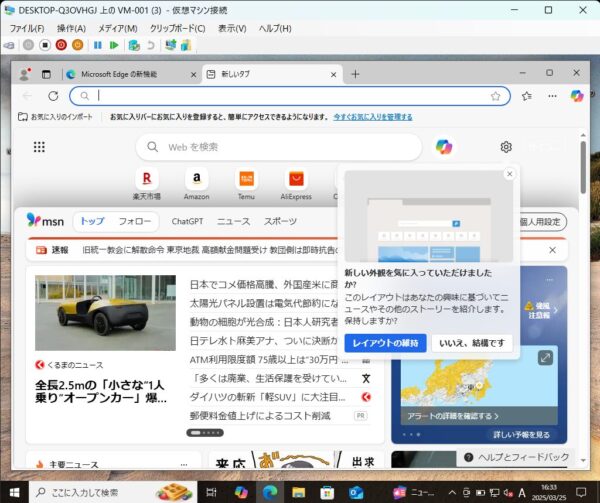Open the スポーツ feed tab
Image resolution: width=600 pixels, height=503 pixels.
[x=280, y=221]
